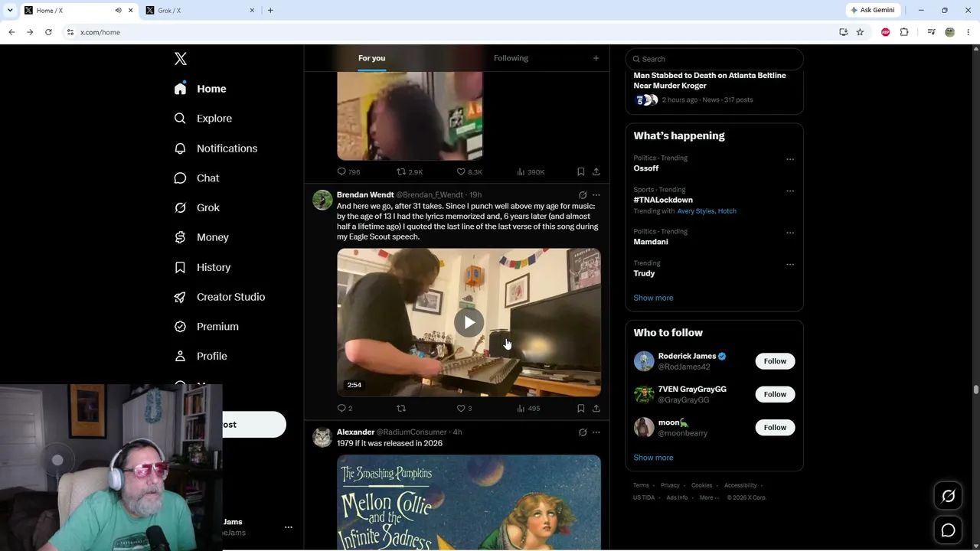The width and height of the screenshot is (980, 551).
Task: Ask Grok about Alexander's post
Action: (583, 432)
